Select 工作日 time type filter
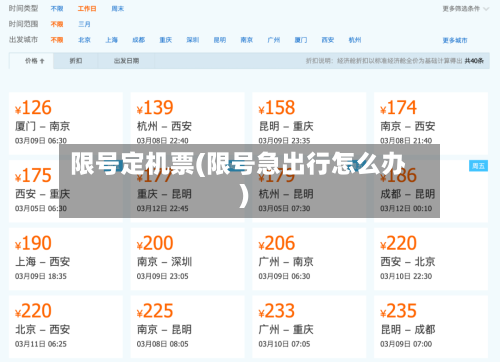This screenshot has width=500, height=362. tap(87, 9)
